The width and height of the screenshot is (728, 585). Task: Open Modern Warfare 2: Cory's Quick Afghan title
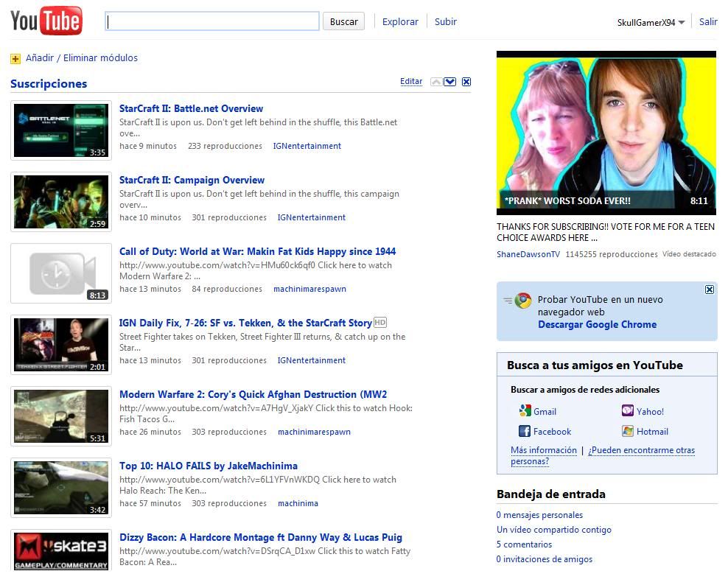pos(253,395)
